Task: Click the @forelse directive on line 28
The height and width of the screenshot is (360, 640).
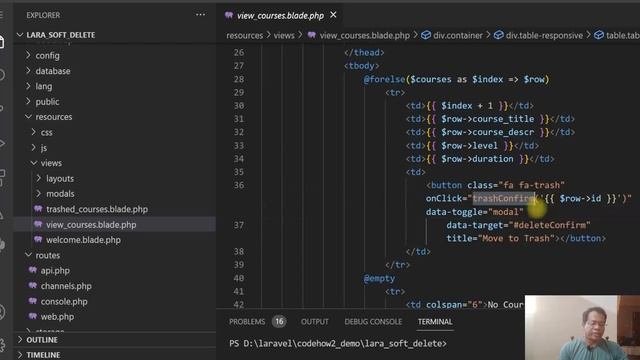Action: 384,79
